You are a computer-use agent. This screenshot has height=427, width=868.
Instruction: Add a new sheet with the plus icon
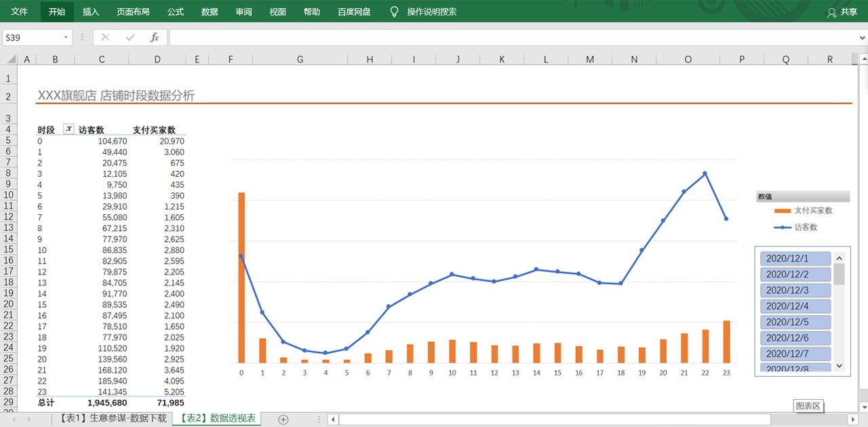point(283,420)
